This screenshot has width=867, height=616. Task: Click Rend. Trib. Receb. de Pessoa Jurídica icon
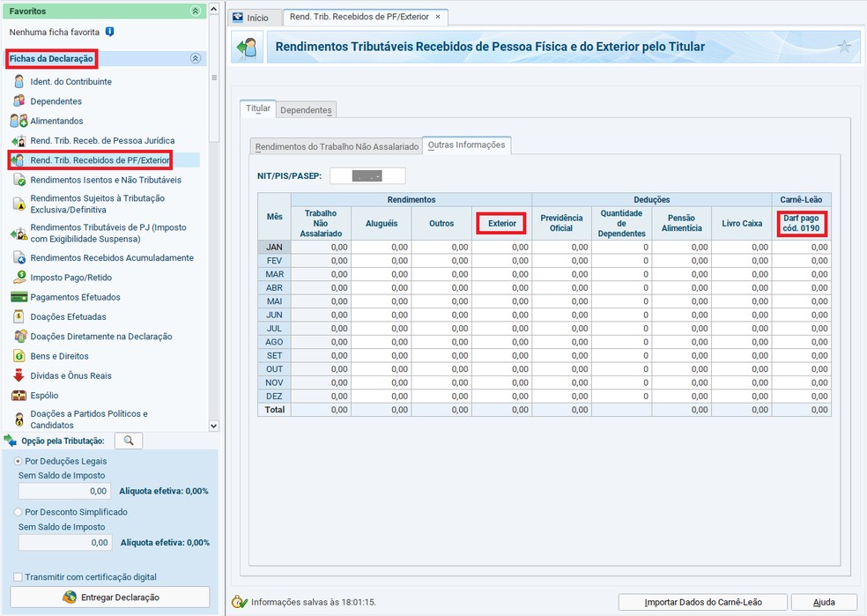(19, 140)
